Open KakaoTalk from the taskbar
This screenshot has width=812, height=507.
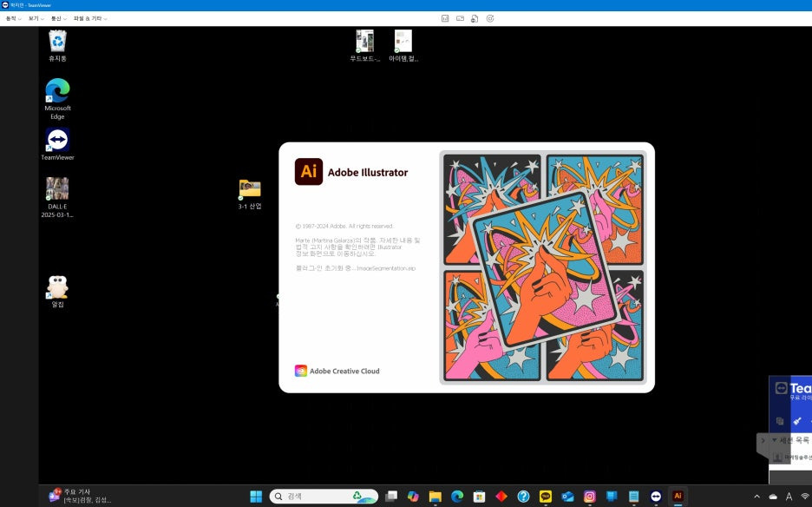tap(546, 496)
